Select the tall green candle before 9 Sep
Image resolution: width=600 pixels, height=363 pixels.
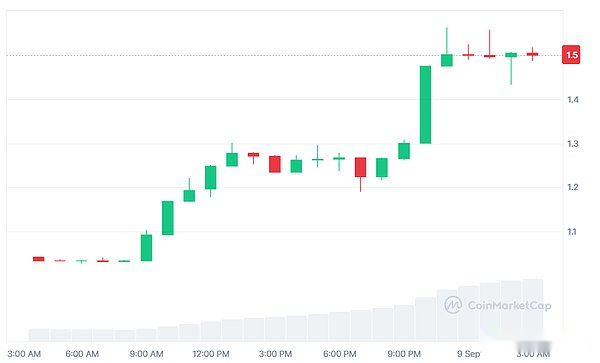[x=426, y=105]
